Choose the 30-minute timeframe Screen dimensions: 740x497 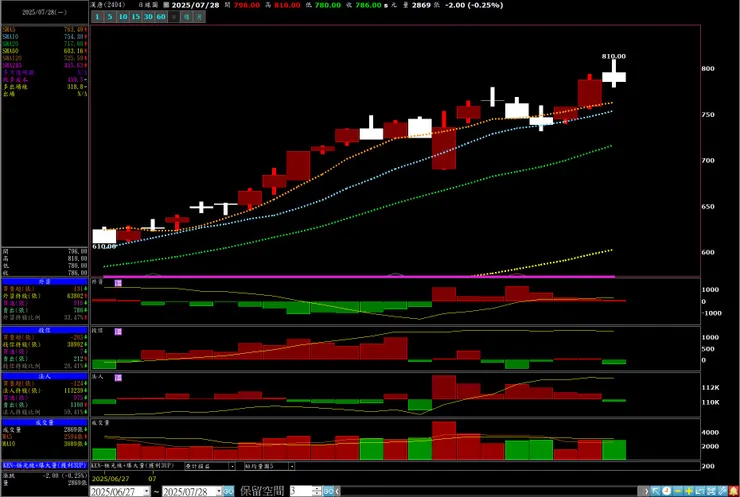[x=148, y=17]
